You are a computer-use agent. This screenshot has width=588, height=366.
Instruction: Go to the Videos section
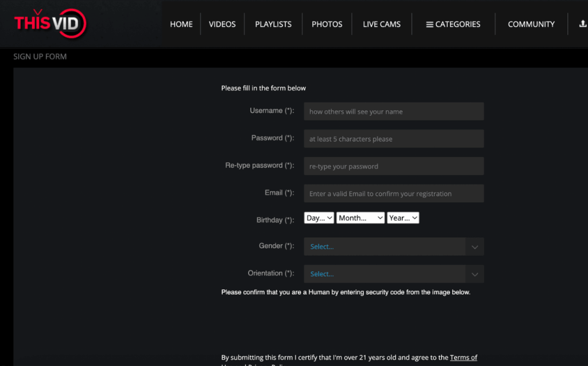point(222,24)
